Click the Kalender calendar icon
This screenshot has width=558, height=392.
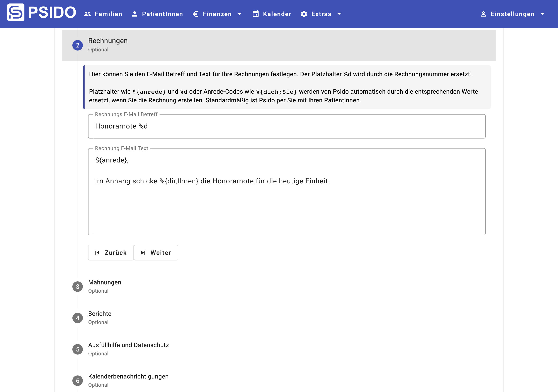(x=255, y=14)
